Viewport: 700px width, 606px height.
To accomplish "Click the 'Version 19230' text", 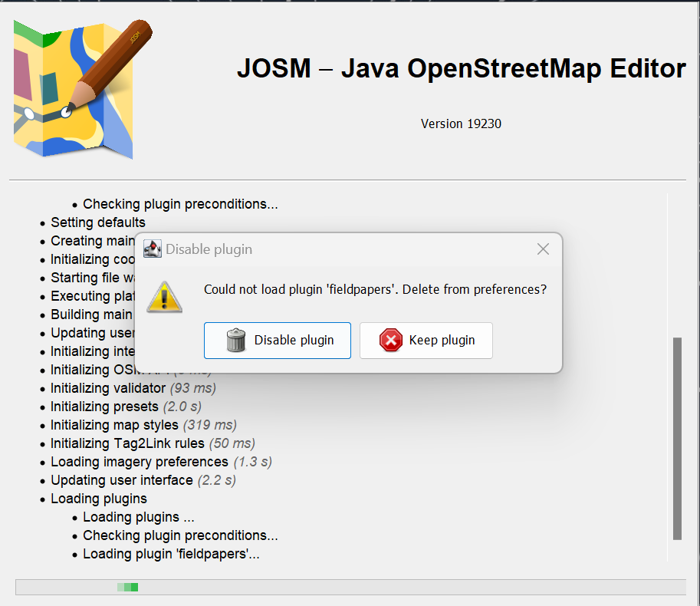I will pos(461,124).
